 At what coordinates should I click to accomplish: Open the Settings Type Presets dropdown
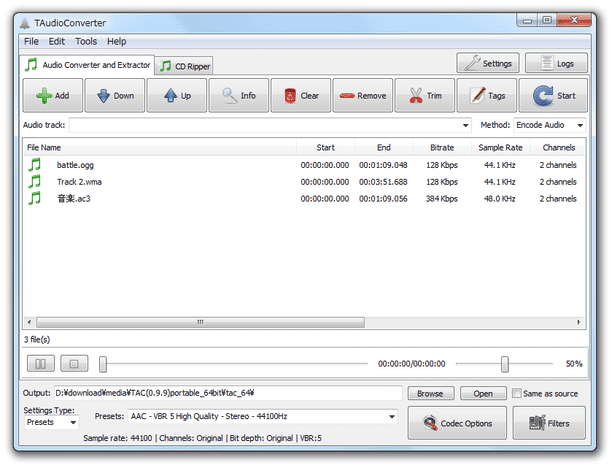52,422
